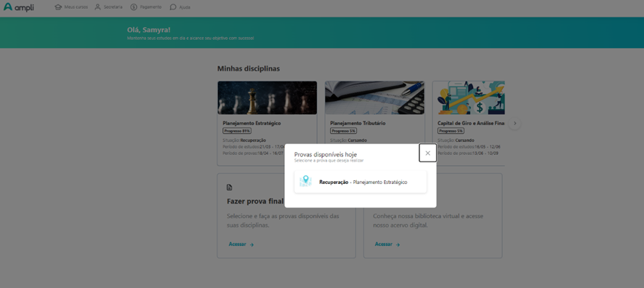Click the Ampli logo in header
Viewport: 644px width, 288px height.
click(x=18, y=7)
